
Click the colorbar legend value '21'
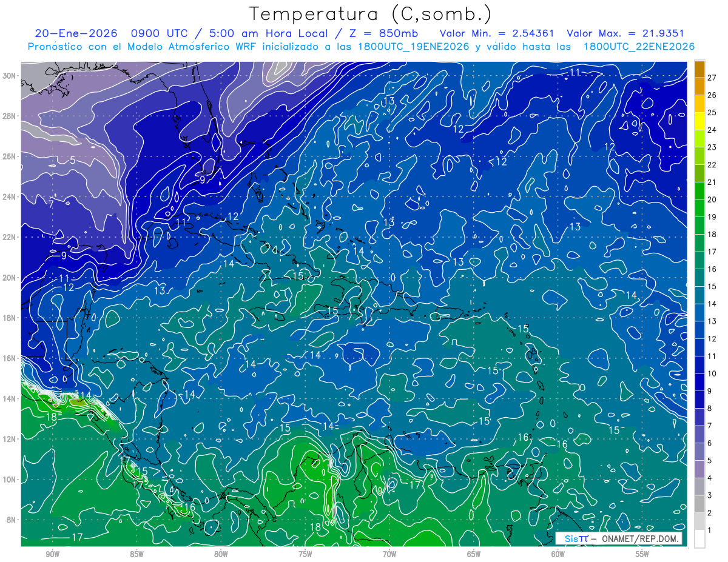pyautogui.click(x=712, y=182)
